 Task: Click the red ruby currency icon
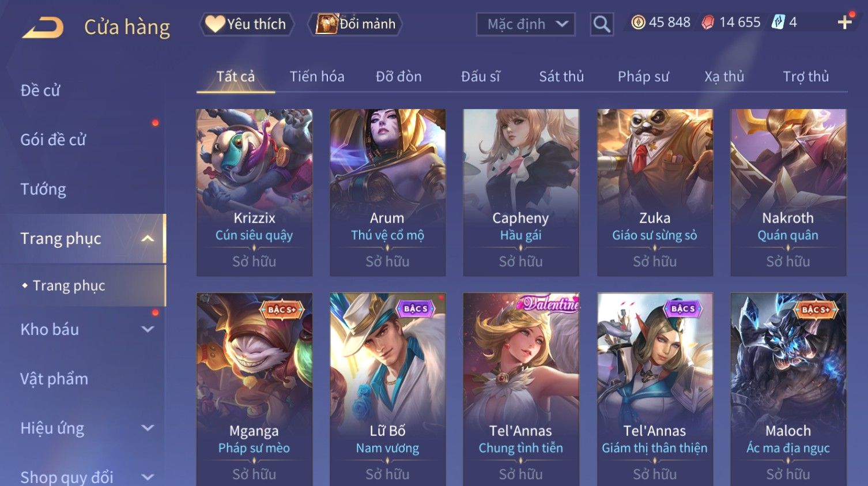click(x=708, y=22)
